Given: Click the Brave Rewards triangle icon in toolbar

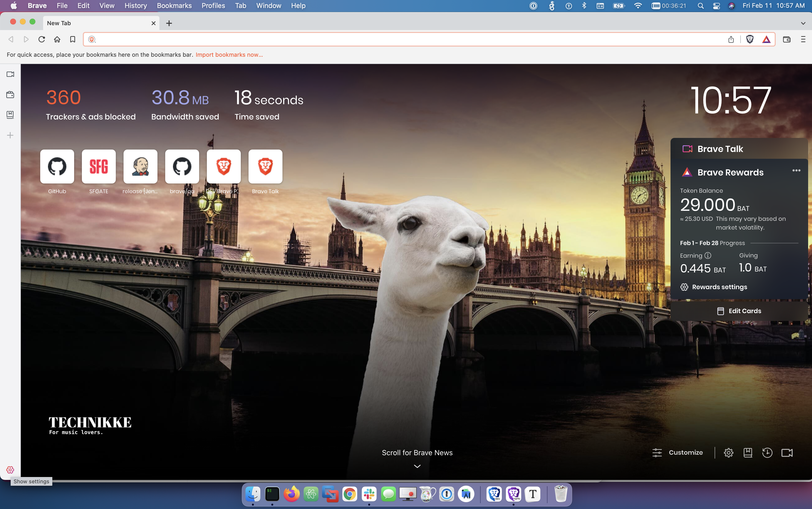Looking at the screenshot, I should 766,39.
